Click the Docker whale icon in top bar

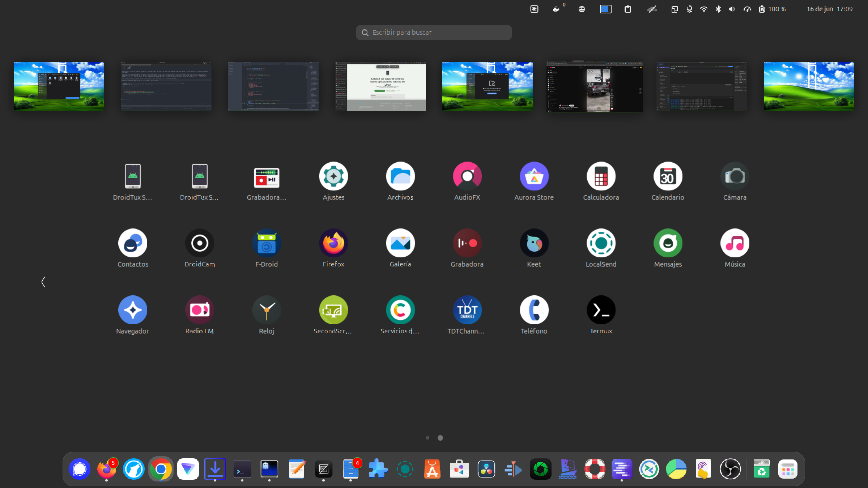click(557, 9)
